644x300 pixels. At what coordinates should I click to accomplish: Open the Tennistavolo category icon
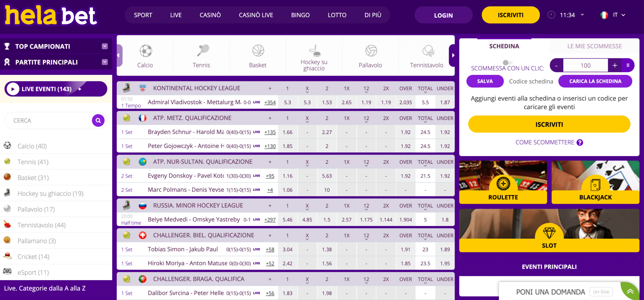coord(428,50)
